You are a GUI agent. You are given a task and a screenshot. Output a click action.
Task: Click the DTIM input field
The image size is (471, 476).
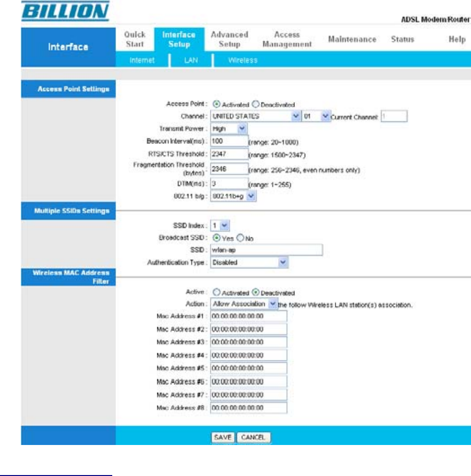(229, 184)
